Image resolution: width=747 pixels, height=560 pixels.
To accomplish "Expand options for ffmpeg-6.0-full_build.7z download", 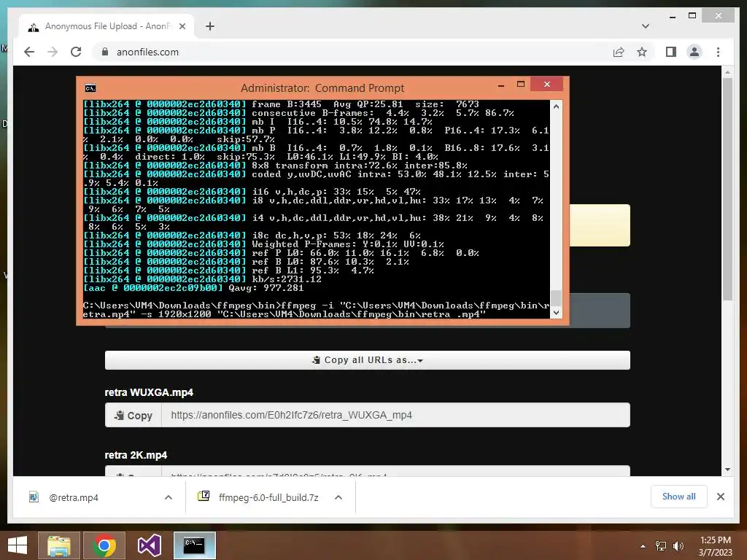I will 338,497.
